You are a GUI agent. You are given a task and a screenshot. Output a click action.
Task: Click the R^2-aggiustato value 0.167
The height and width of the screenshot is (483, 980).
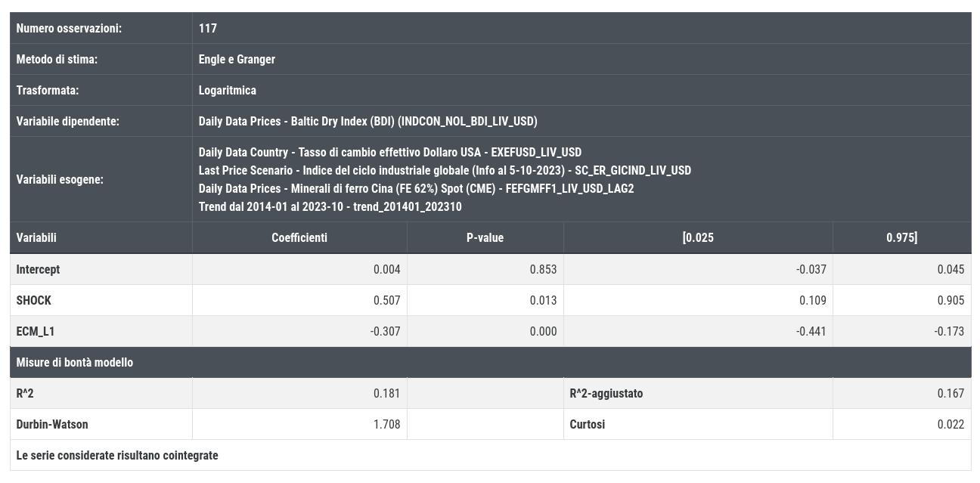click(x=951, y=393)
